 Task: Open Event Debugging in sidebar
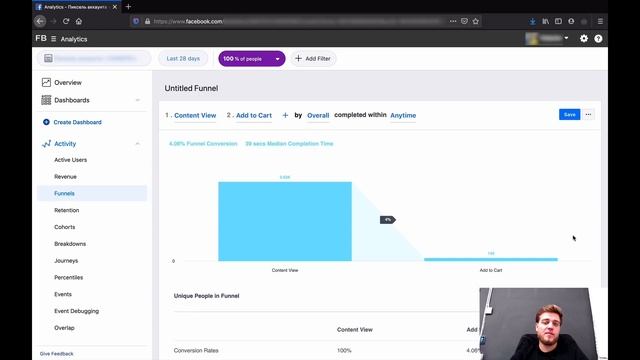click(76, 311)
